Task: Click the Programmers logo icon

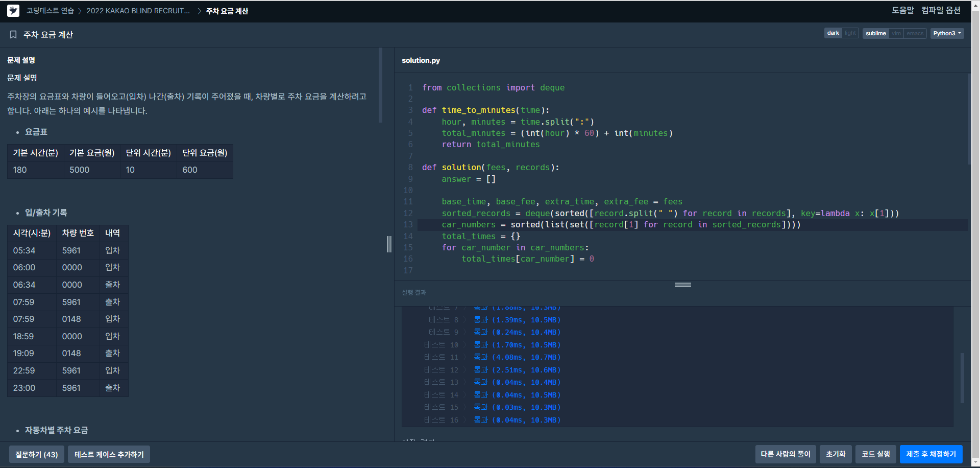Action: (13, 11)
